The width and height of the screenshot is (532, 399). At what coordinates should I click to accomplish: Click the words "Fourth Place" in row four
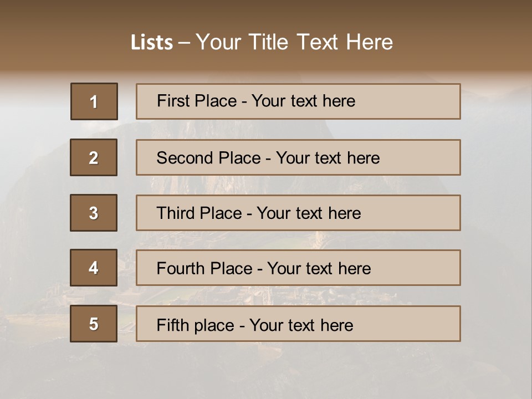[x=203, y=269]
